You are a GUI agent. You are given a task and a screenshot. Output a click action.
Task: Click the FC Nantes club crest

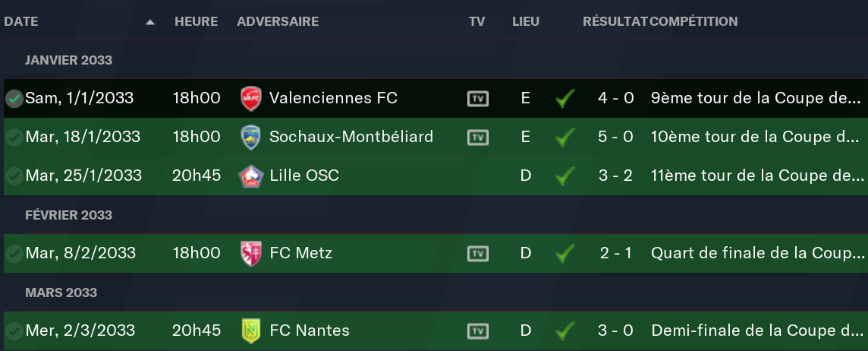tap(250, 331)
